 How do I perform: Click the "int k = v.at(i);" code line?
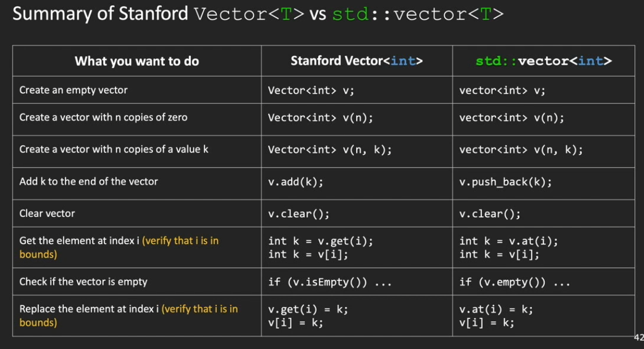509,241
